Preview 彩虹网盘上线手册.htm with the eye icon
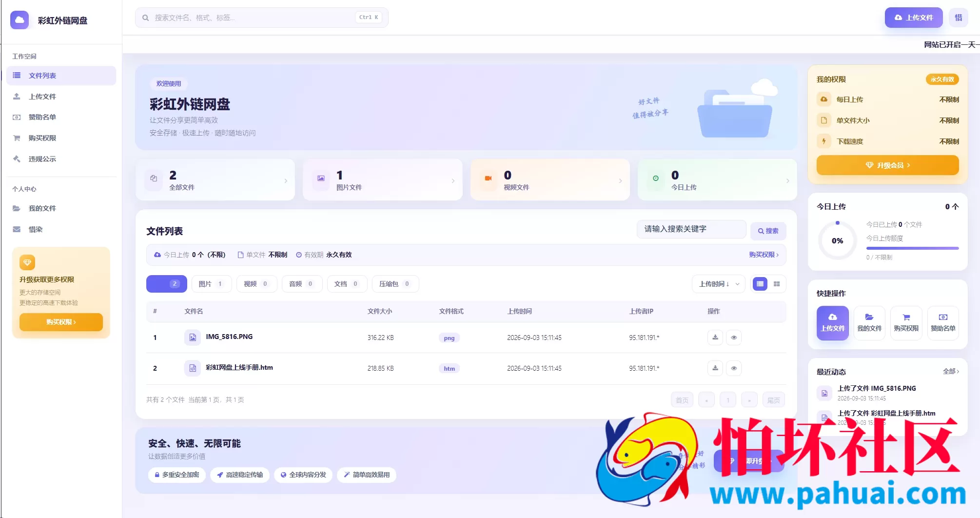Screen dimensions: 980x518 [734, 368]
